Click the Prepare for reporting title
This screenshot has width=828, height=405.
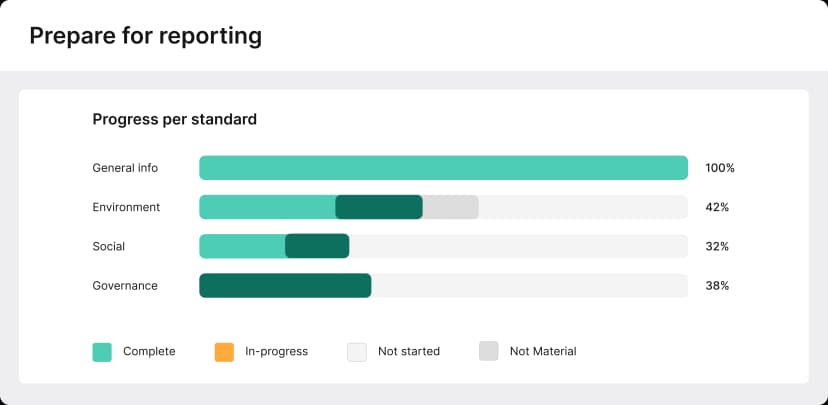146,36
